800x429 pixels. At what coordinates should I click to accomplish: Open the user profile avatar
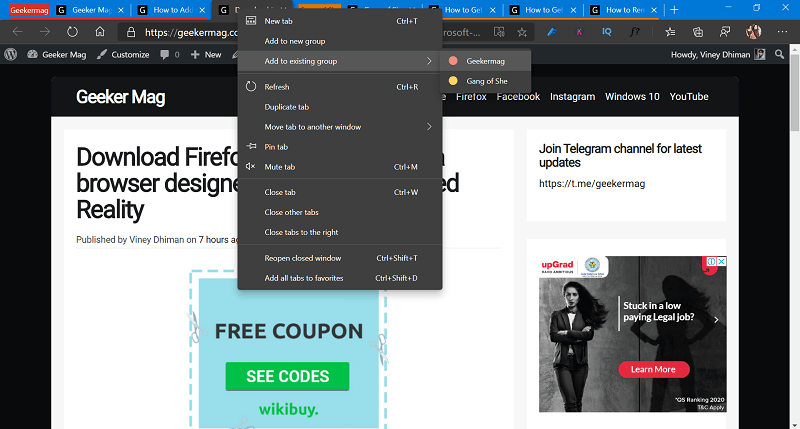(x=753, y=32)
